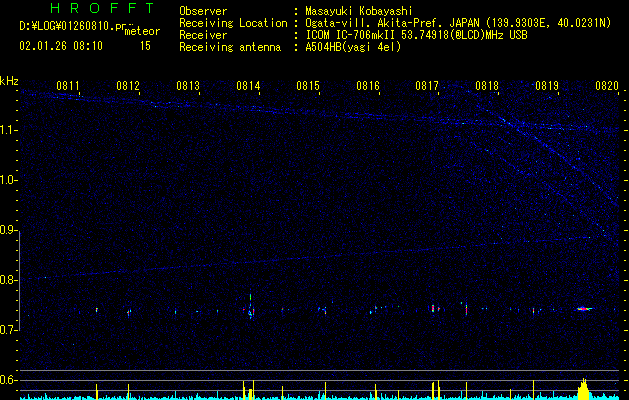
Task: Click the word meteor label
Action: coord(142,31)
